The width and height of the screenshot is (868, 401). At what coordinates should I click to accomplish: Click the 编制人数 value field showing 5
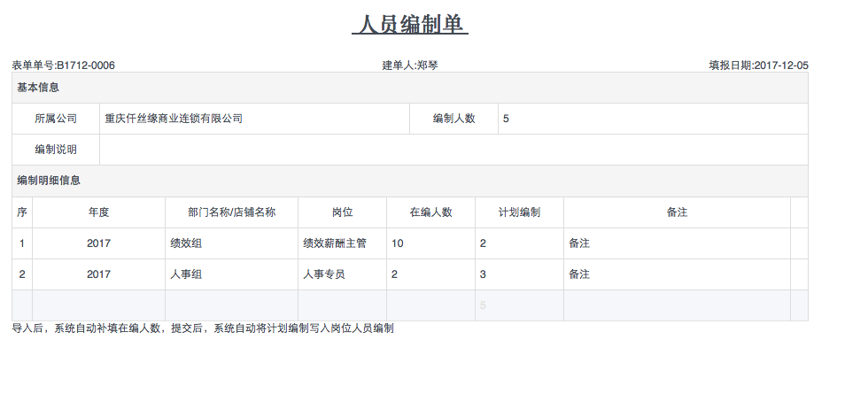[x=652, y=119]
